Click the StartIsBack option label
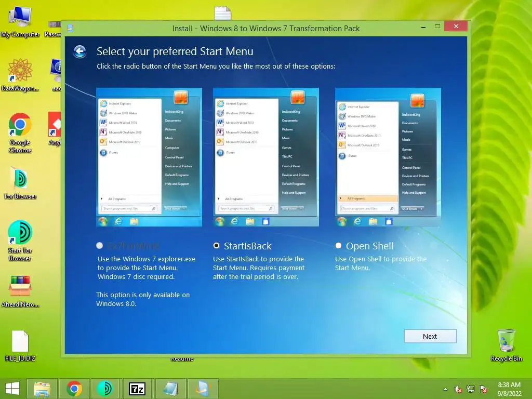The image size is (532, 399). (248, 246)
